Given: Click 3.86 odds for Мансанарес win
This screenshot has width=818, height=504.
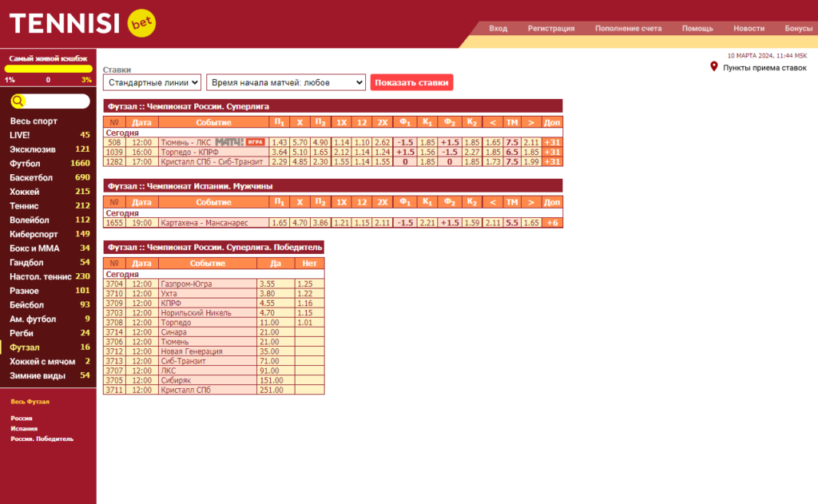Looking at the screenshot, I should [320, 223].
